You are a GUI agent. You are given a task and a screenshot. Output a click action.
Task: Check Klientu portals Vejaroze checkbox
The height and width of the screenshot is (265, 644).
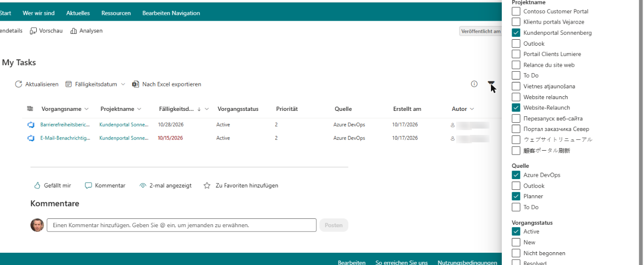(516, 22)
